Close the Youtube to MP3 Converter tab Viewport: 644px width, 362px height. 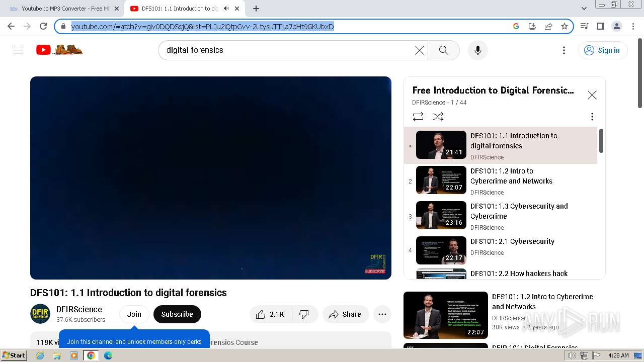coord(116,9)
